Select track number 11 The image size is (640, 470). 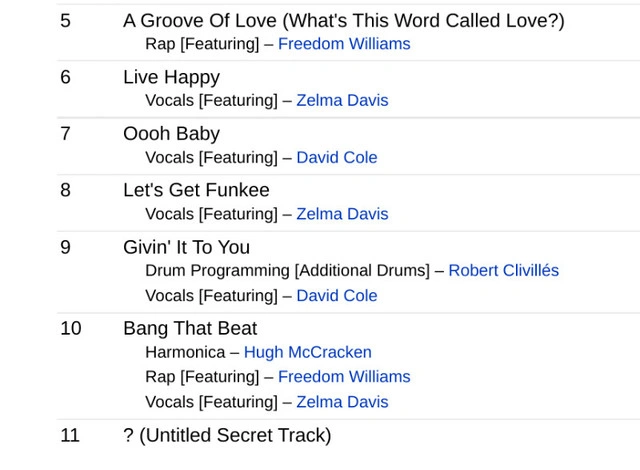(x=70, y=435)
